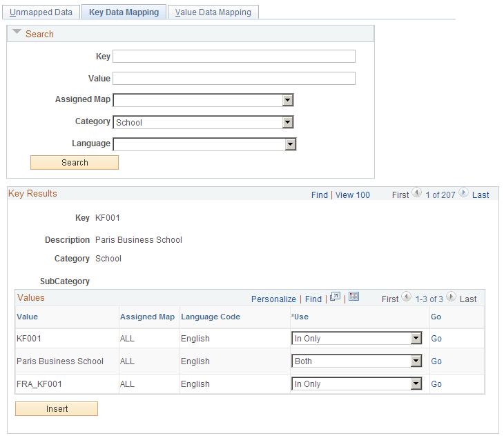Switch to Value Data Mapping tab
The height and width of the screenshot is (438, 504).
click(213, 12)
